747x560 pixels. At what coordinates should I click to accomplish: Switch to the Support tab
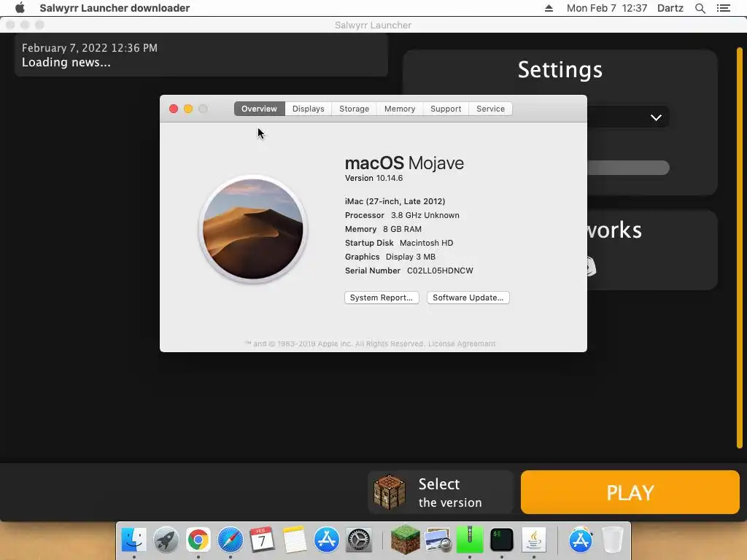(x=446, y=109)
